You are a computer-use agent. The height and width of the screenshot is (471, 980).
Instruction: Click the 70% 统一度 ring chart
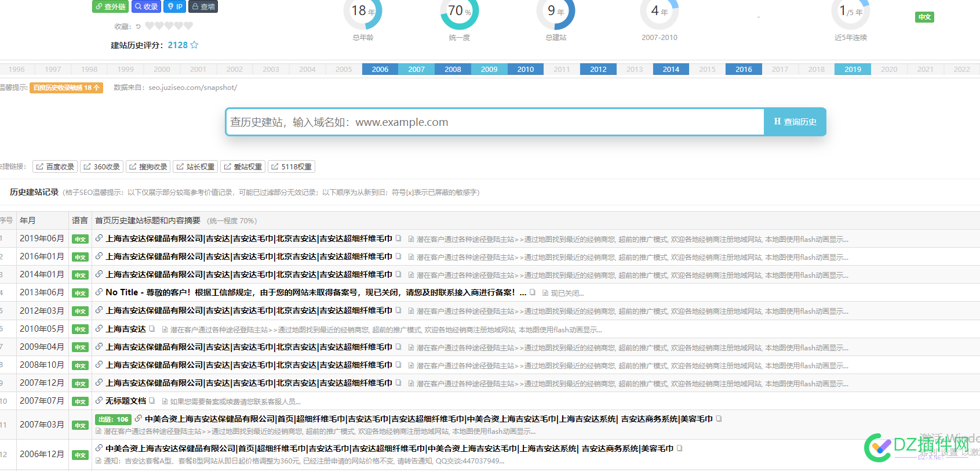[460, 12]
